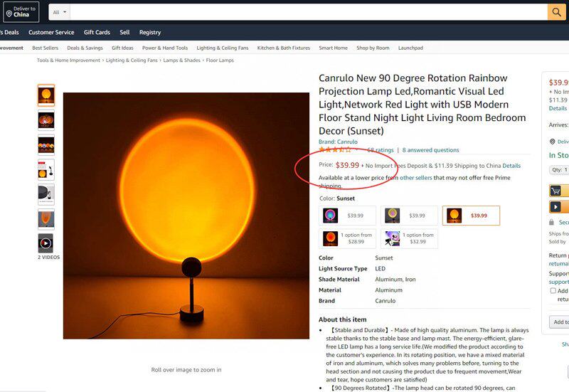The height and width of the screenshot is (392, 569).
Task: Open the Power & Hand Tools tab
Action: (164, 48)
